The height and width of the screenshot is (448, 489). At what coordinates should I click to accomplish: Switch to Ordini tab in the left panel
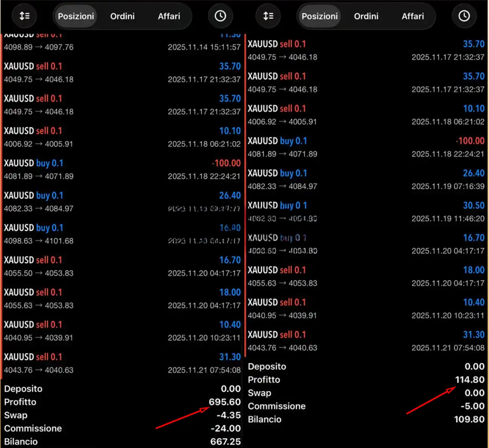click(x=122, y=16)
